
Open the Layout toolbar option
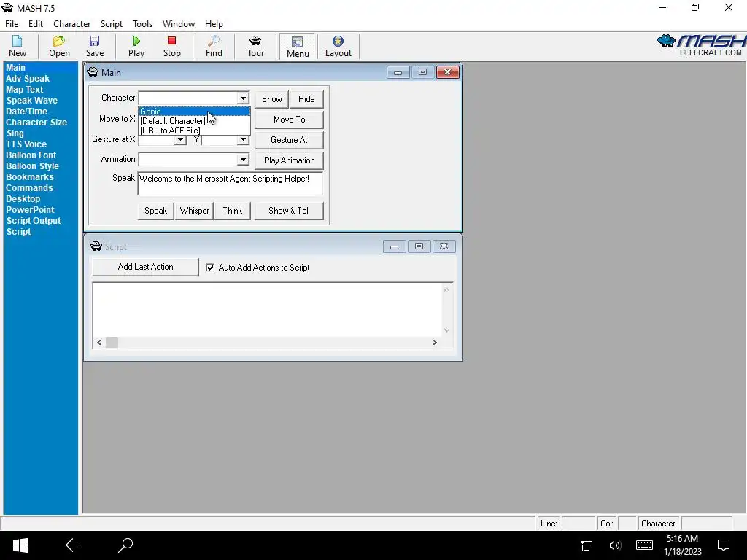pos(338,46)
